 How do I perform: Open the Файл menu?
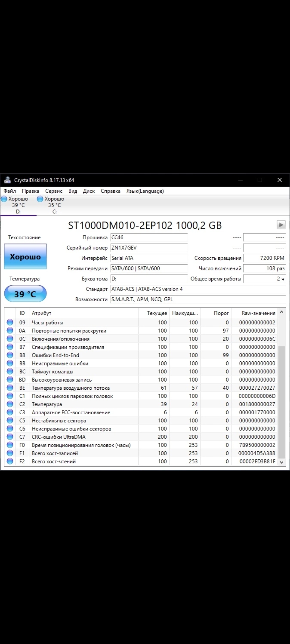point(10,191)
